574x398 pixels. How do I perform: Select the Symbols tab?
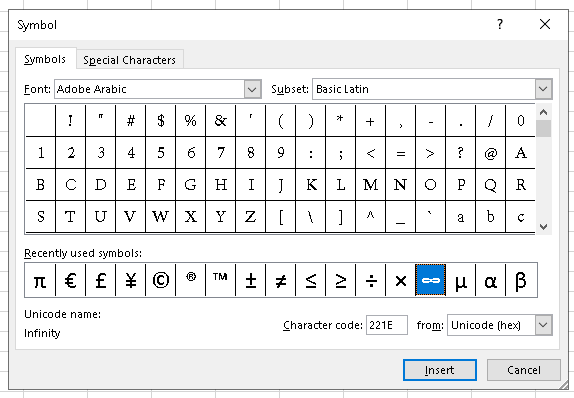[x=45, y=59]
